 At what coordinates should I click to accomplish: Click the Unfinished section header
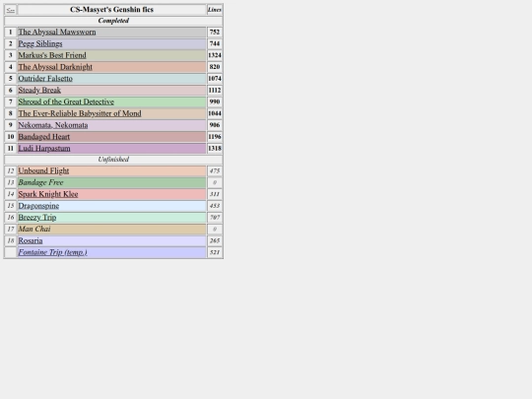[113, 160]
